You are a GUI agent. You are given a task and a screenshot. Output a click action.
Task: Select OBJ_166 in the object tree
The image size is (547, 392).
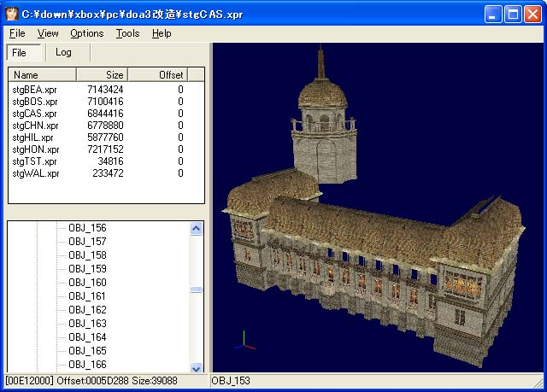coord(87,365)
